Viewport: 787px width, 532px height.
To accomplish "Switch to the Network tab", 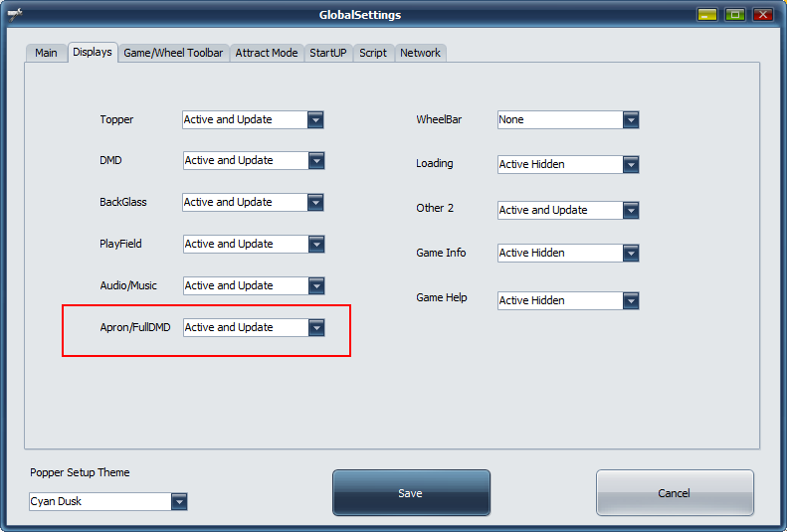I will coord(420,53).
